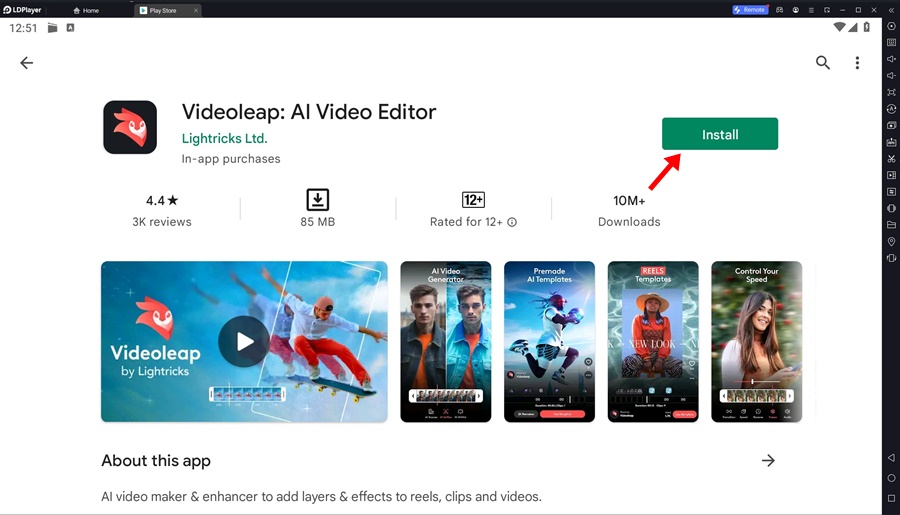900x515 pixels.
Task: Click the battery status icon
Action: 867,27
